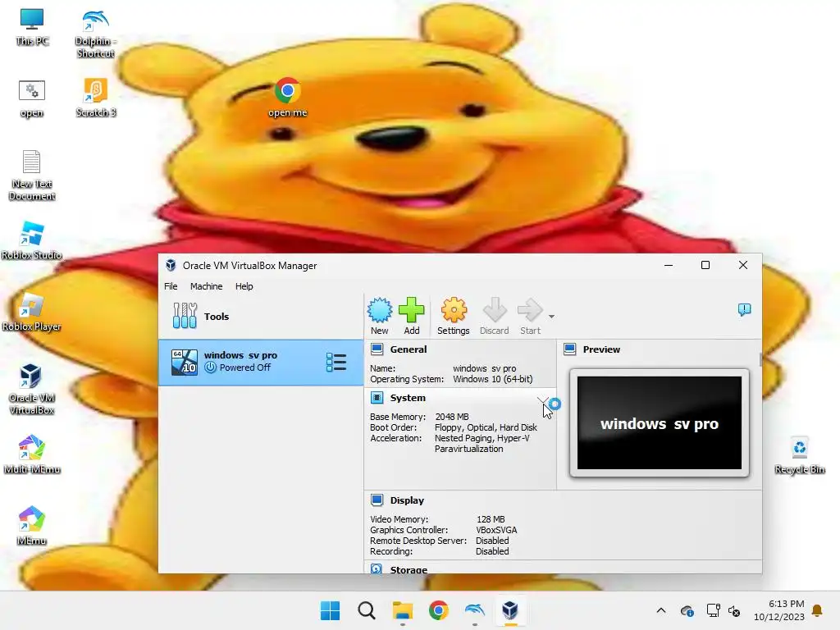Select the Dolphin Shortcut desktop icon
Viewport: 840px width, 630px height.
click(95, 33)
